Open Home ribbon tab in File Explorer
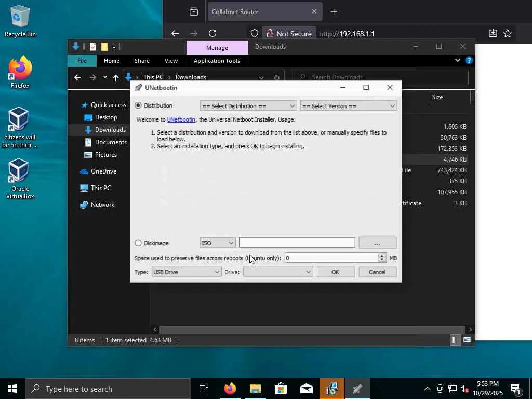This screenshot has height=399, width=532. coord(112,61)
